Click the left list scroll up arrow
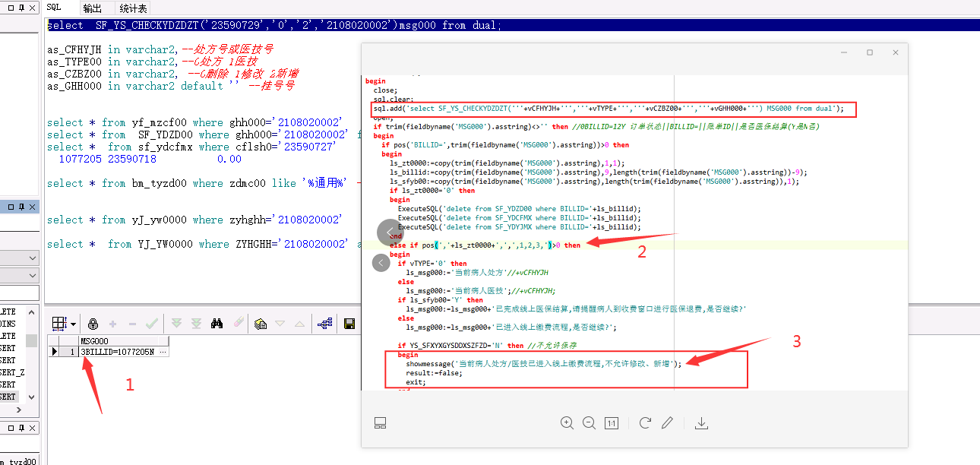This screenshot has height=465, width=980. (x=32, y=312)
